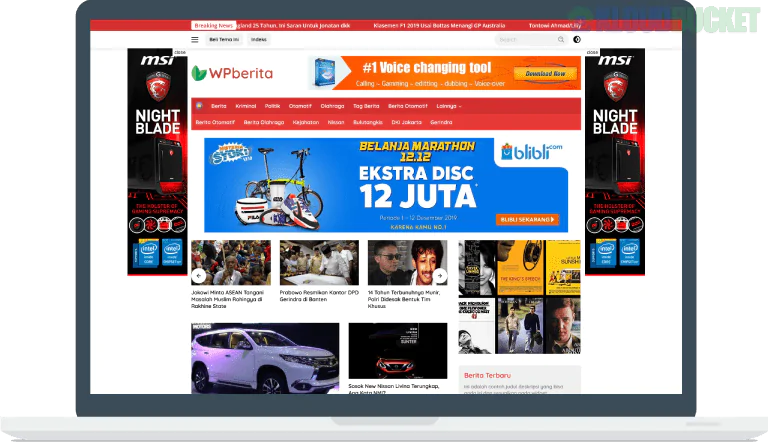Image resolution: width=768 pixels, height=442 pixels.
Task: Open the Kejahatan submenu link
Action: click(306, 123)
